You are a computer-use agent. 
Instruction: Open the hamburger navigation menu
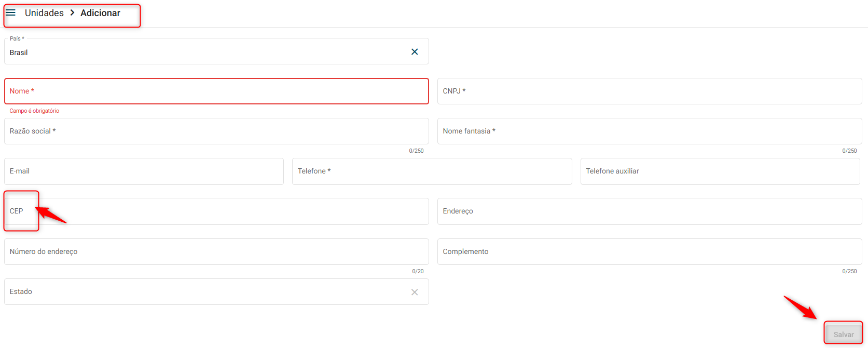(10, 13)
